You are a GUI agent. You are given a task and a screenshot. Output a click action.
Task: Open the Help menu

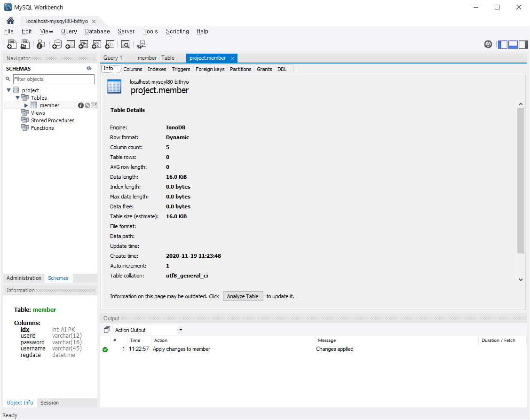pyautogui.click(x=202, y=32)
